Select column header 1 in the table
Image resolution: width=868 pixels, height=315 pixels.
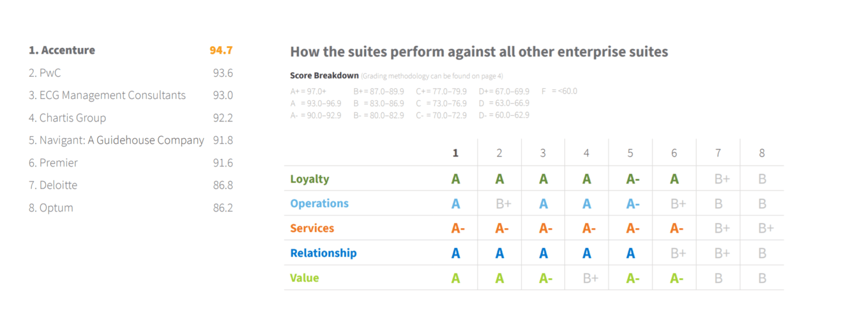coord(455,153)
